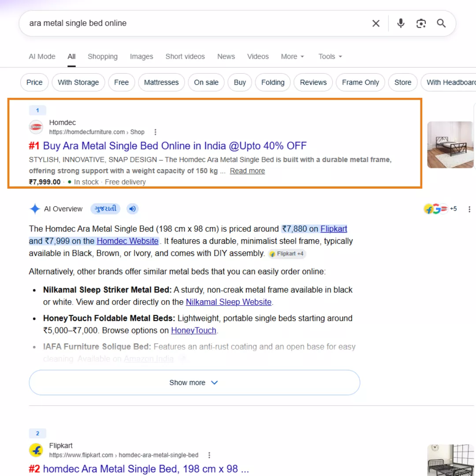
Task: Open the Amazon India link
Action: [149, 359]
